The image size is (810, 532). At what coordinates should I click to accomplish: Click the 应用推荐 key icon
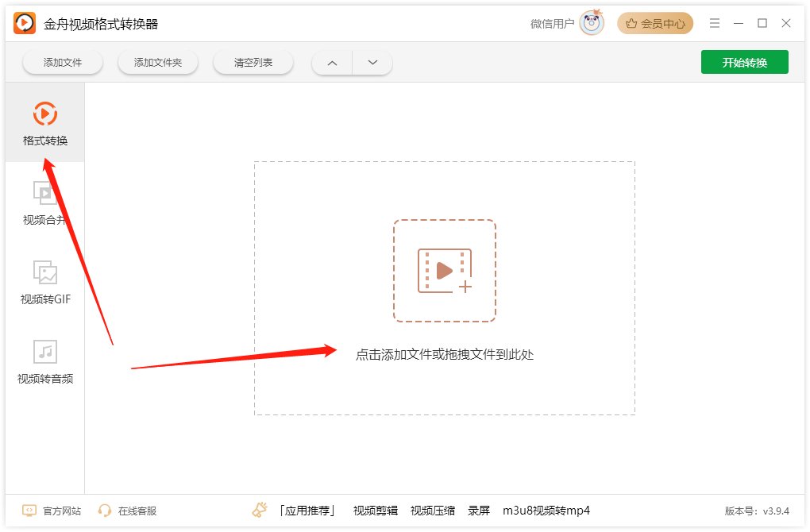click(x=259, y=509)
